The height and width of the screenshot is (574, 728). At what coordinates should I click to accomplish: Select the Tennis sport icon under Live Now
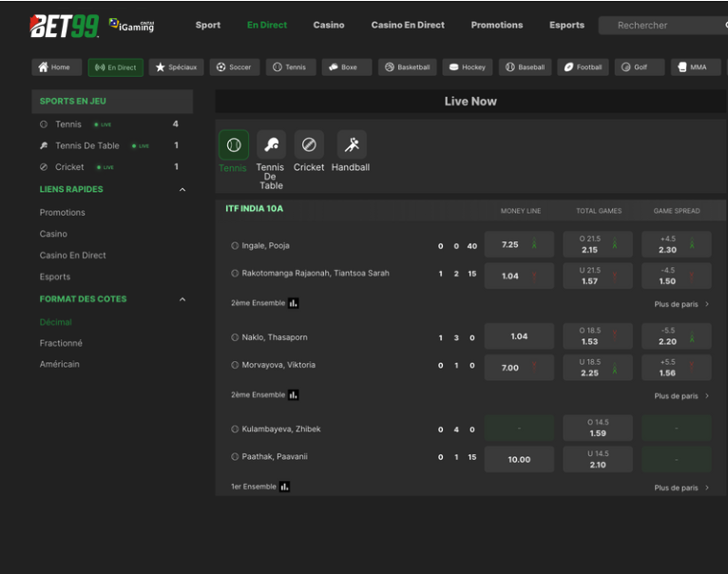pos(233,145)
